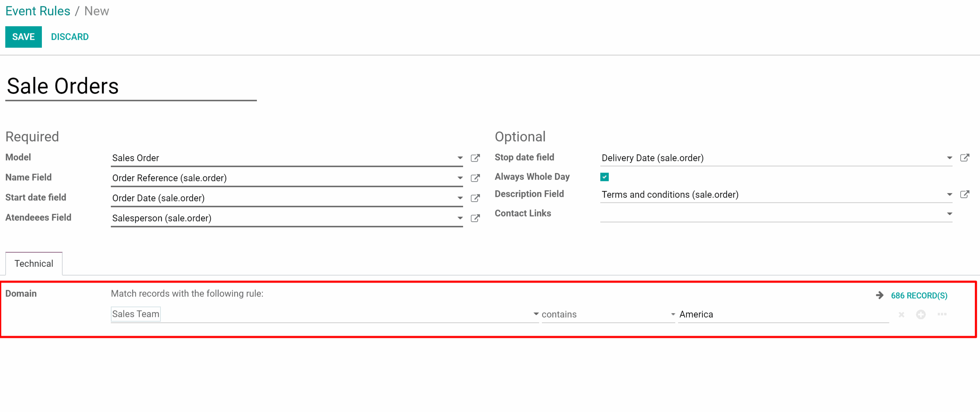The width and height of the screenshot is (980, 412).
Task: Toggle the Always Whole Day checkbox
Action: tap(605, 177)
